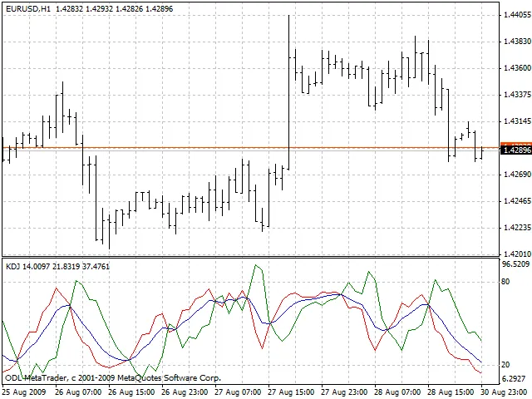Click the KDJ indicator values label
Screen dimensions: 532x399
click(x=57, y=267)
